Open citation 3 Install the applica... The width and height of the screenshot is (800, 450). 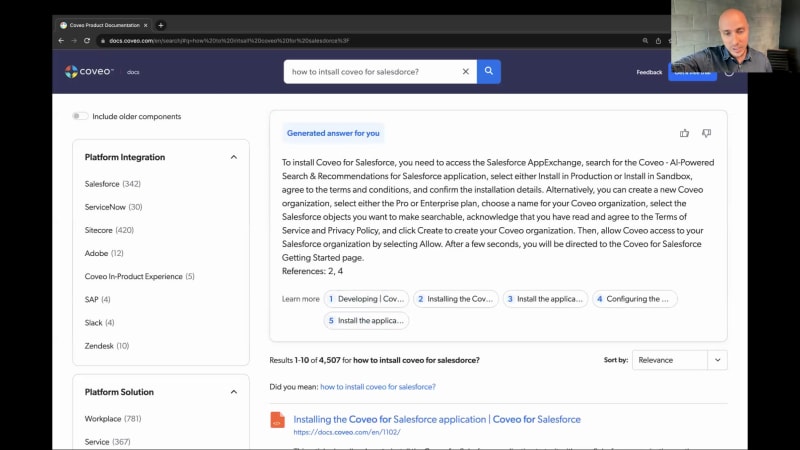545,299
